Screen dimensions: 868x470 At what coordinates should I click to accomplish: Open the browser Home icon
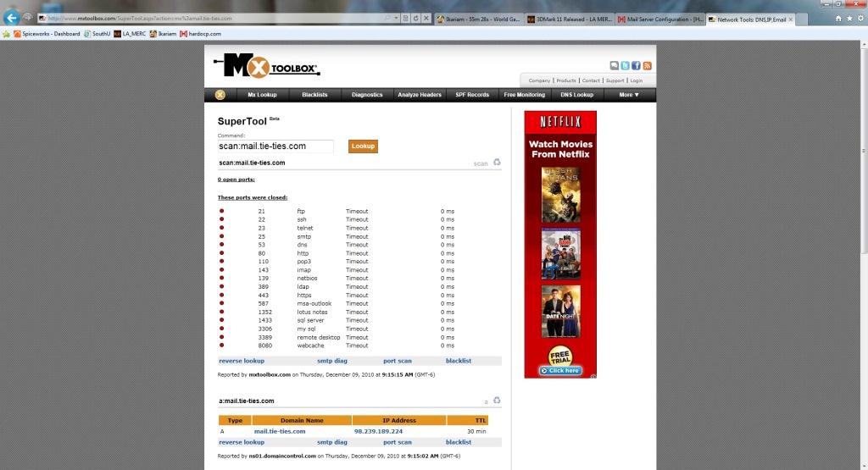[x=838, y=19]
